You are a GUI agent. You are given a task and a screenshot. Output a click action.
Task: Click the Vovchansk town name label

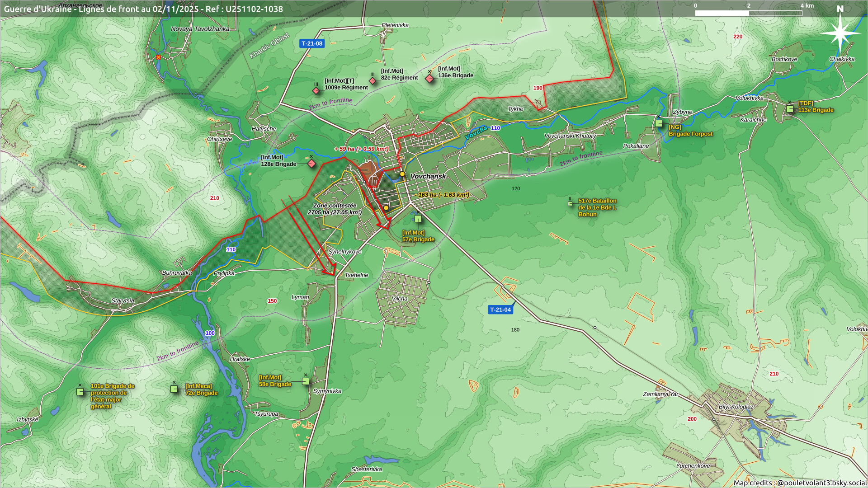click(428, 176)
